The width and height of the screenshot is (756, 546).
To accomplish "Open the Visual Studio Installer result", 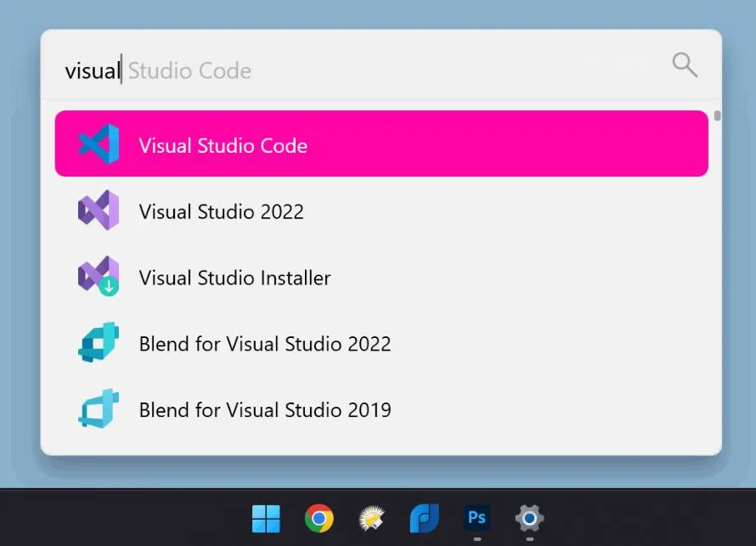I will click(x=381, y=276).
